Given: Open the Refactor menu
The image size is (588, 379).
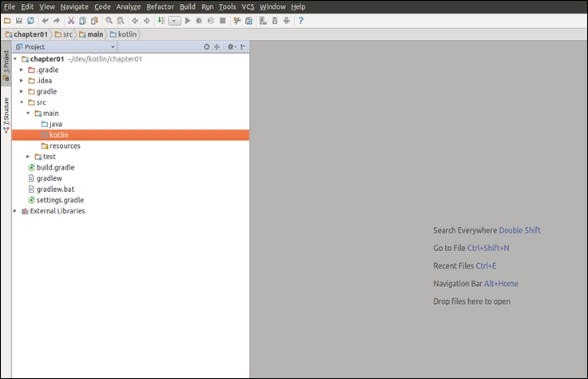Looking at the screenshot, I should click(x=160, y=6).
